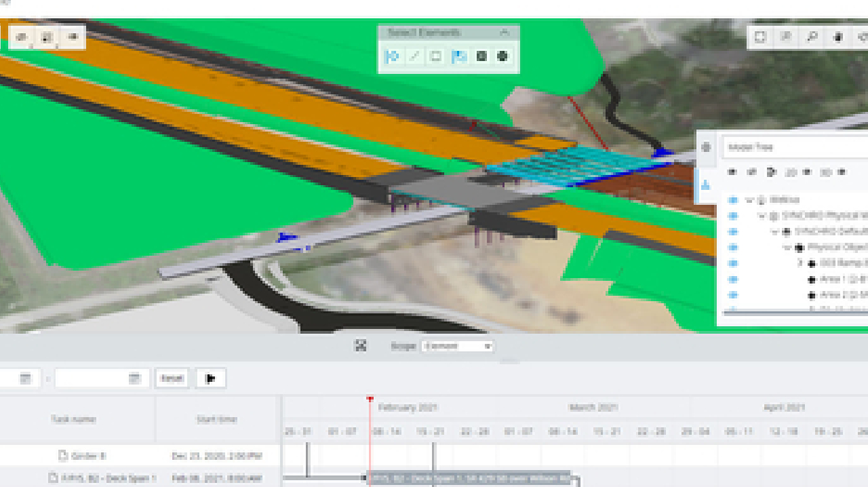Collapse the Select Elements panel
Viewport: 868px width, 487px height.
(506, 32)
